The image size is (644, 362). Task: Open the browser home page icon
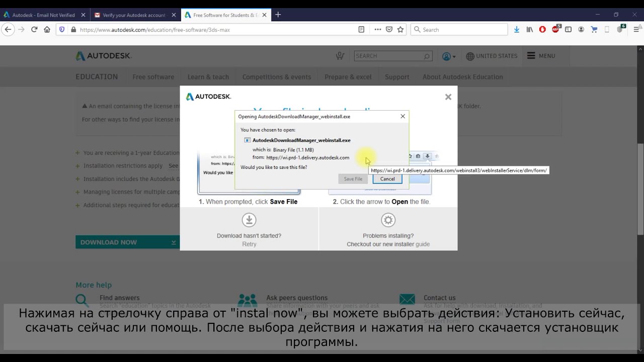tap(47, 30)
